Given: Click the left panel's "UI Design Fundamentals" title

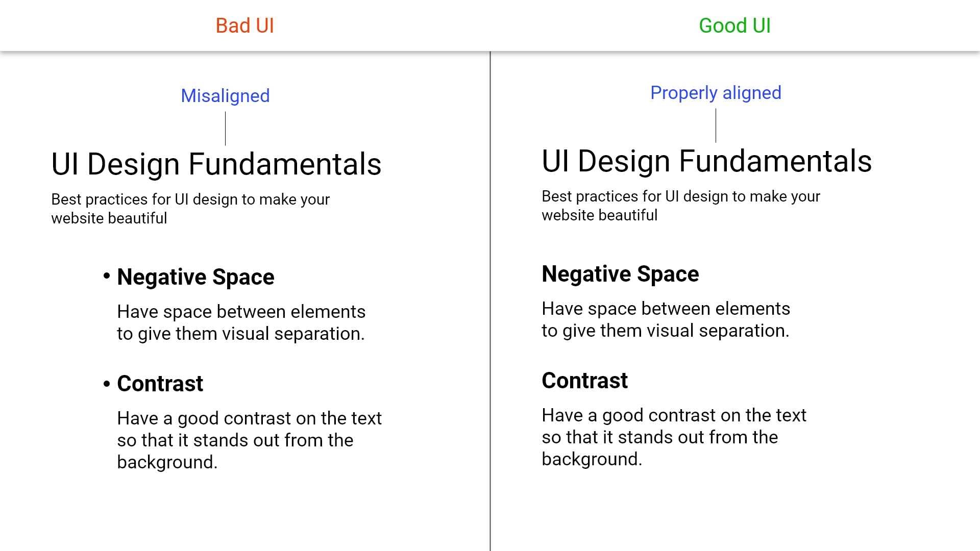Looking at the screenshot, I should click(x=216, y=164).
